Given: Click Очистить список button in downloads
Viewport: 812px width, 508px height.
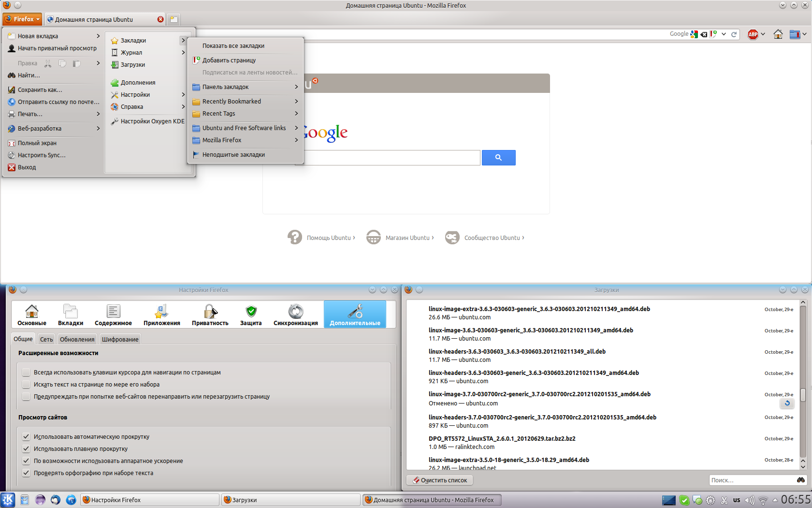Looking at the screenshot, I should pos(440,480).
